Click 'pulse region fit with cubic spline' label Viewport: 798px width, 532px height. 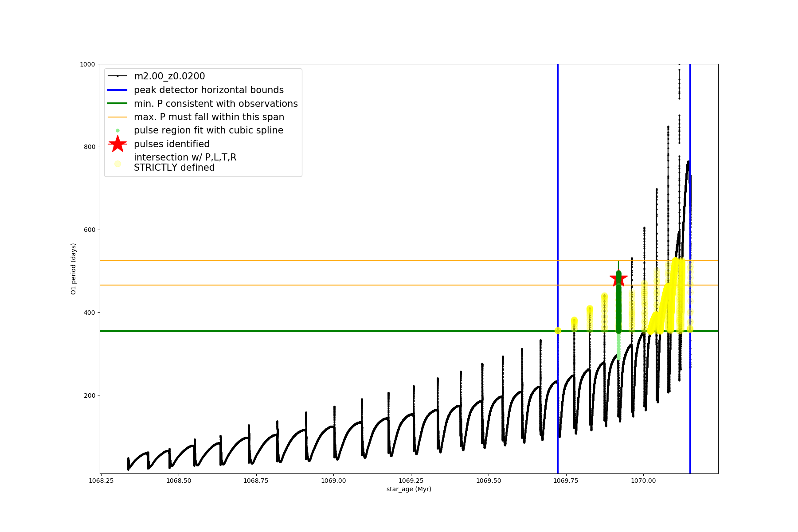click(208, 130)
